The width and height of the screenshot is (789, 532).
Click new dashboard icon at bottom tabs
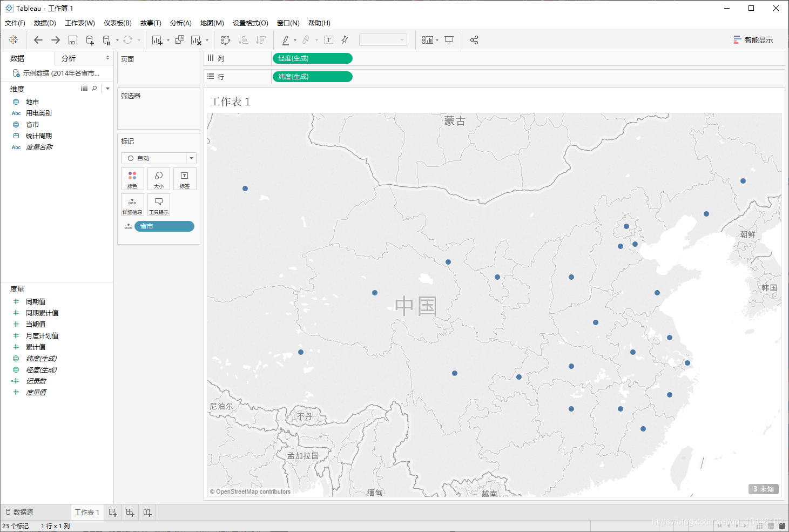pyautogui.click(x=130, y=513)
